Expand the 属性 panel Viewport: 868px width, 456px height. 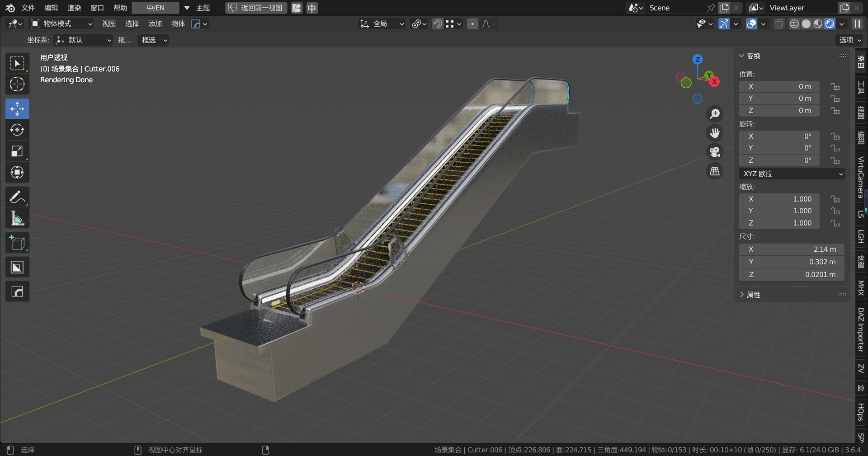[x=750, y=295]
